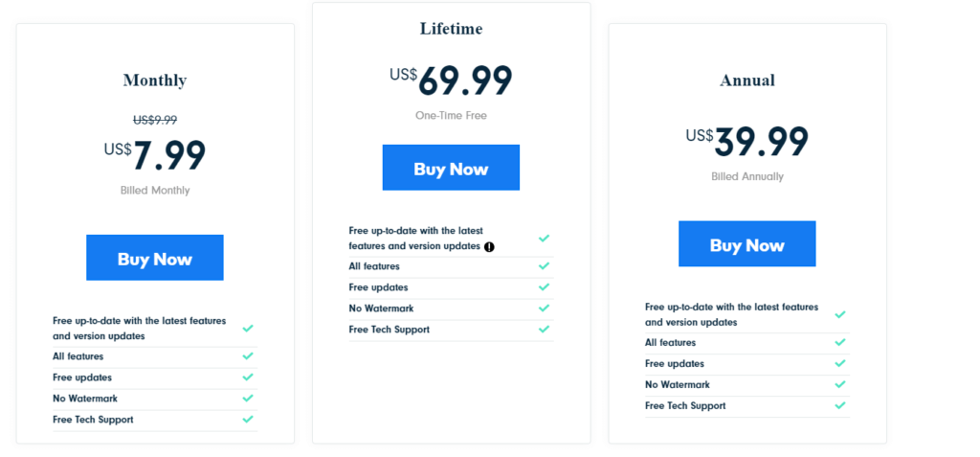The image size is (980, 457).
Task: Click the info icon beside Lifetime version updates
Action: (489, 246)
